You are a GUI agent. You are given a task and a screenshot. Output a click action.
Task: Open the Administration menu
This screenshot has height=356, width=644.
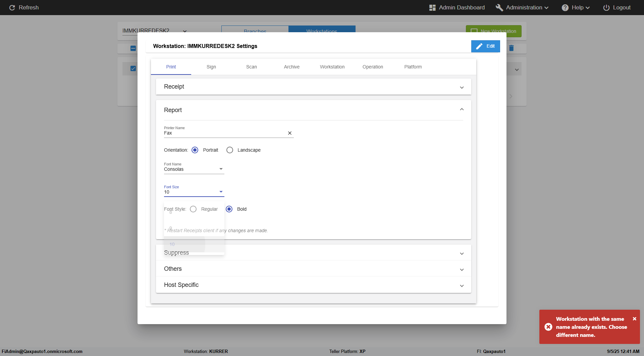(x=522, y=7)
